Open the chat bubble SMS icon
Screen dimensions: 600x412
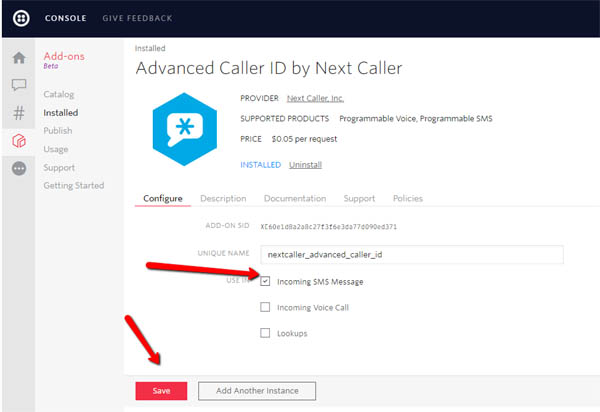click(x=18, y=86)
